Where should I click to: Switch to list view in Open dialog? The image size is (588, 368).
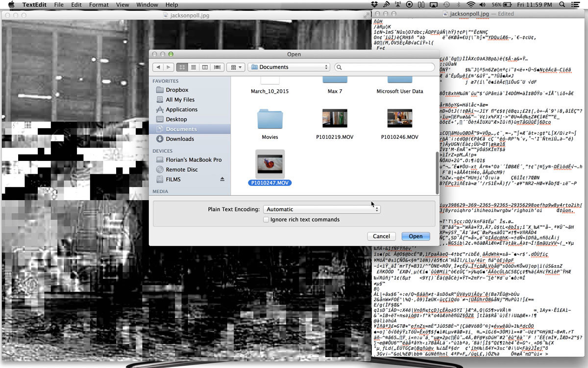[194, 67]
